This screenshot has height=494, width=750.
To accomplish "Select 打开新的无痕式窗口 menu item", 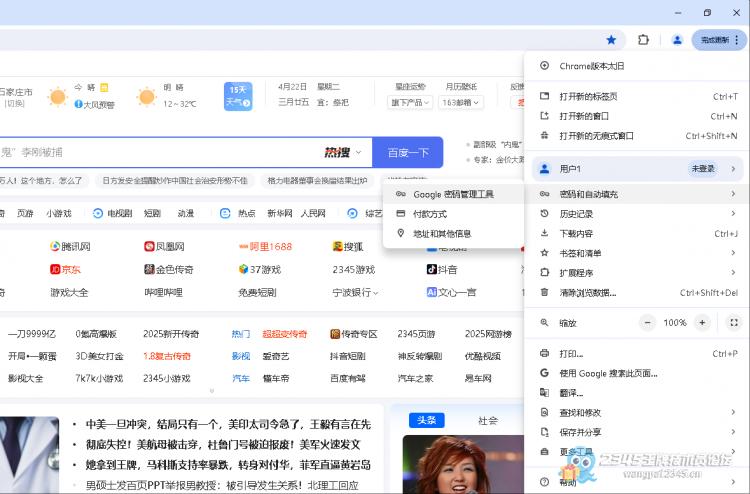I will [638, 136].
